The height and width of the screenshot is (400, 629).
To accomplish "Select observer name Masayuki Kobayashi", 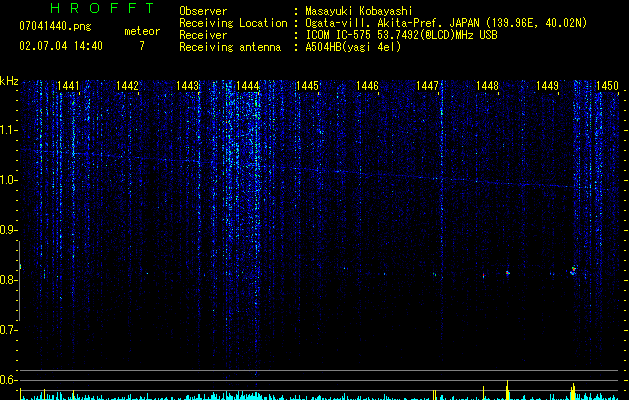I will 359,11.
